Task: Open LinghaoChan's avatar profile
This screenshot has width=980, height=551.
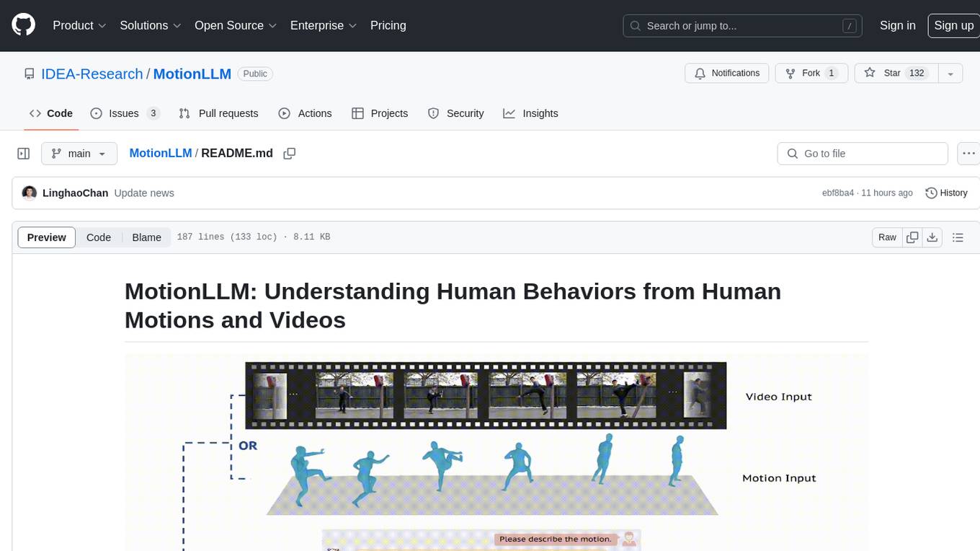Action: [x=30, y=193]
